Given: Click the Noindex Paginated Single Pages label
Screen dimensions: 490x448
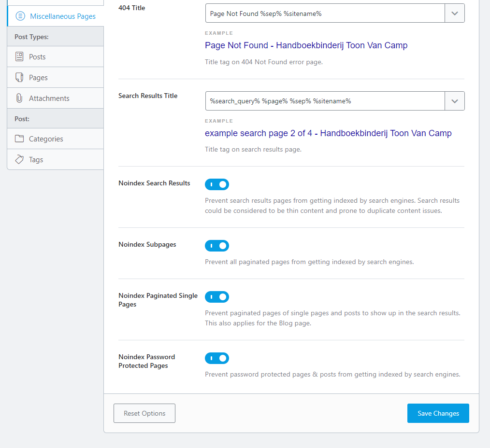Looking at the screenshot, I should (x=158, y=300).
